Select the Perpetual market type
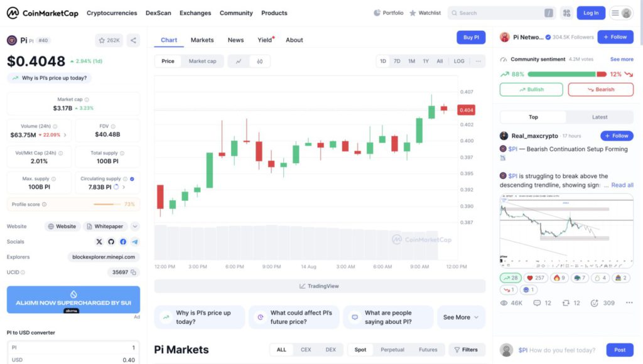The height and width of the screenshot is (364, 643). (x=392, y=350)
